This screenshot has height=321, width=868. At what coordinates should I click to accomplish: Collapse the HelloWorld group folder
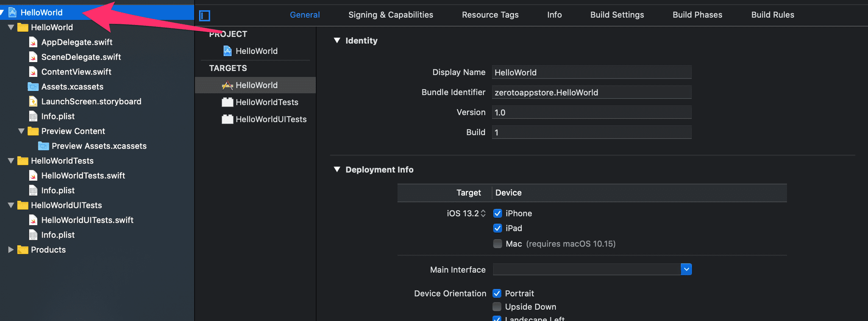pos(11,27)
